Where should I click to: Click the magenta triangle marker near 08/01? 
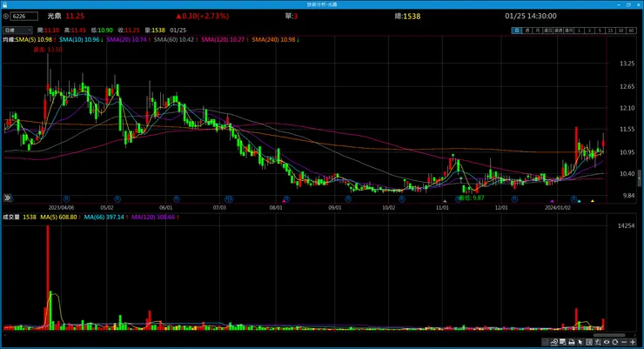(x=284, y=201)
